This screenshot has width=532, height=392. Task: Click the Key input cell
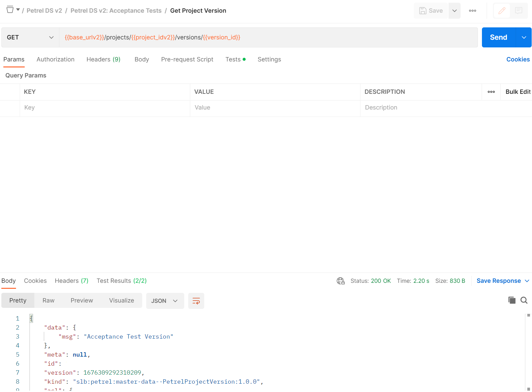pos(105,108)
